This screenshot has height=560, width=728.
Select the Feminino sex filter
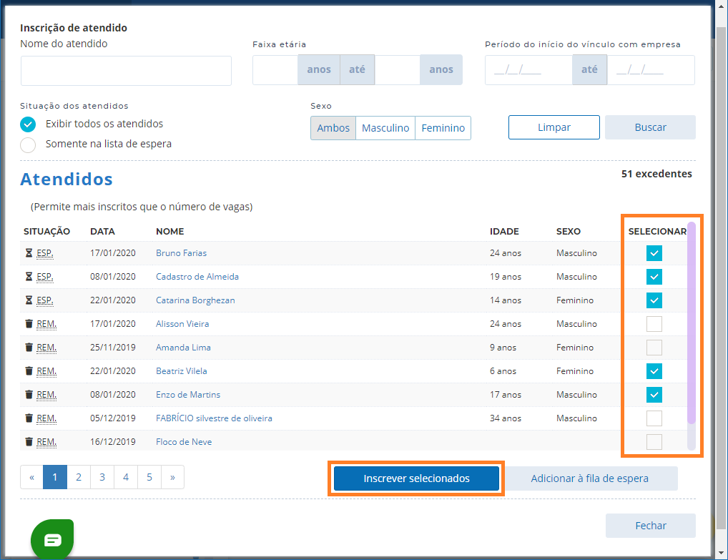(x=443, y=128)
